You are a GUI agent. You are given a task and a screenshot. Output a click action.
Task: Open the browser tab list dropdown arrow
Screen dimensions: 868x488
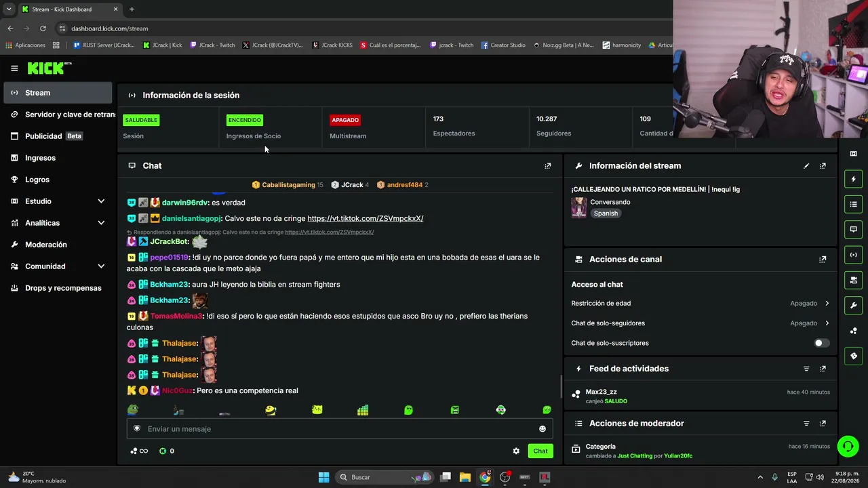pyautogui.click(x=9, y=9)
